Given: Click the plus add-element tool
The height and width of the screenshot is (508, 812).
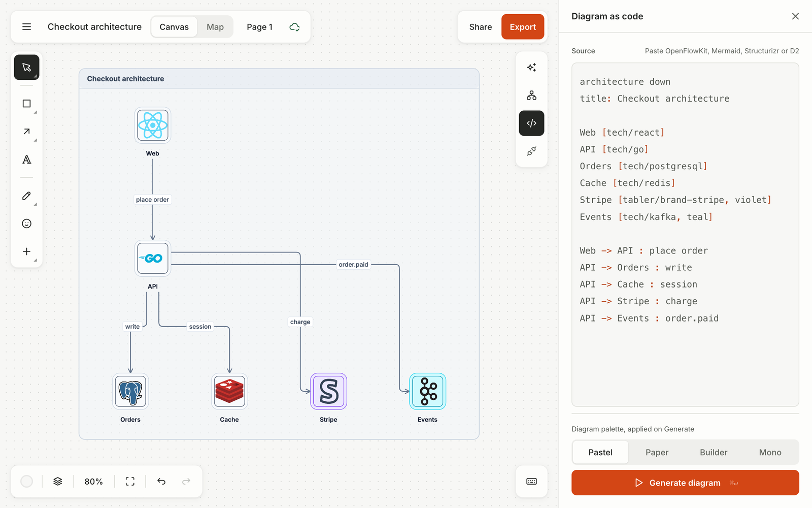Looking at the screenshot, I should [x=26, y=251].
